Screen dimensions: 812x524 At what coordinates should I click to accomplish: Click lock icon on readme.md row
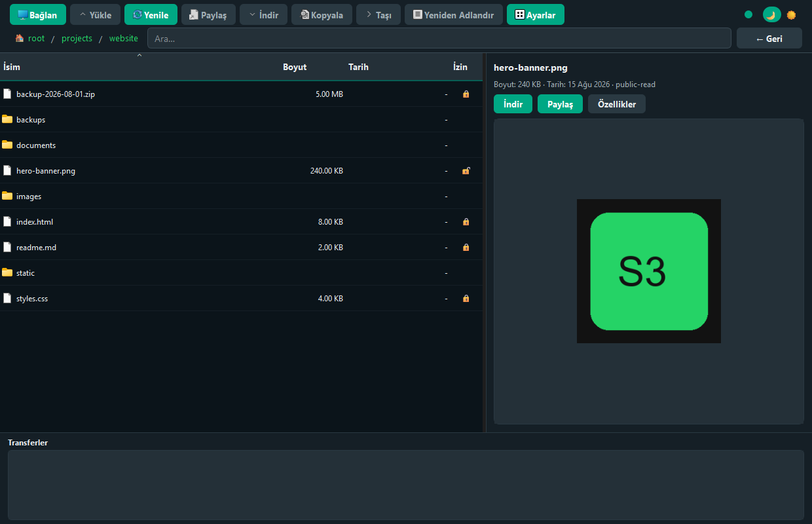click(466, 248)
